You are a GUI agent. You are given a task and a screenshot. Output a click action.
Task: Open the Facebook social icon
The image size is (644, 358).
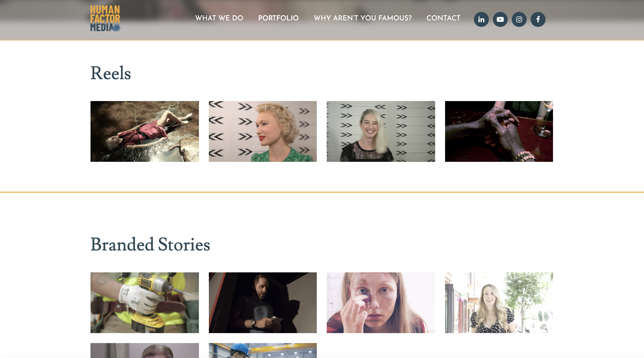[x=538, y=19]
